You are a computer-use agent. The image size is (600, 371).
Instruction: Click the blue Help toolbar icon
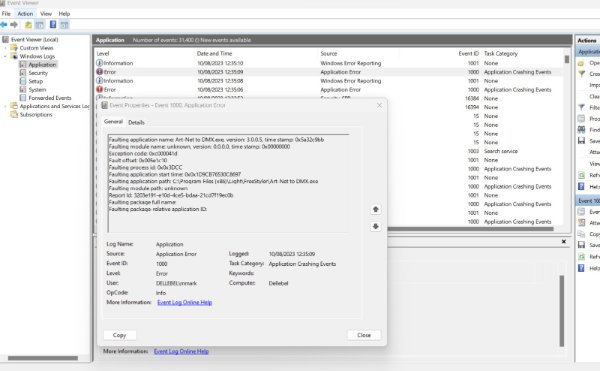point(53,25)
